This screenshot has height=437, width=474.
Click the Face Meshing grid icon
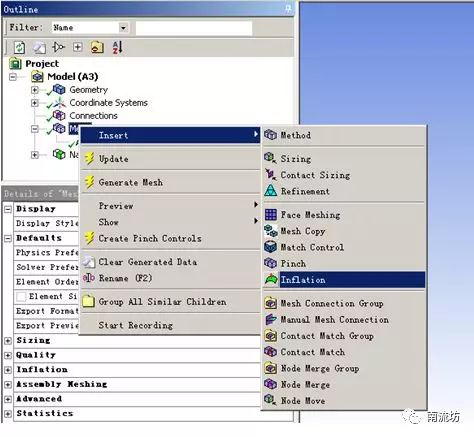[270, 215]
